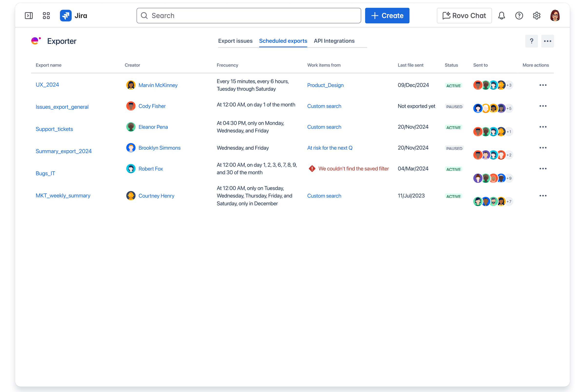The image size is (585, 392).
Task: Click the Jira logo
Action: 66,16
